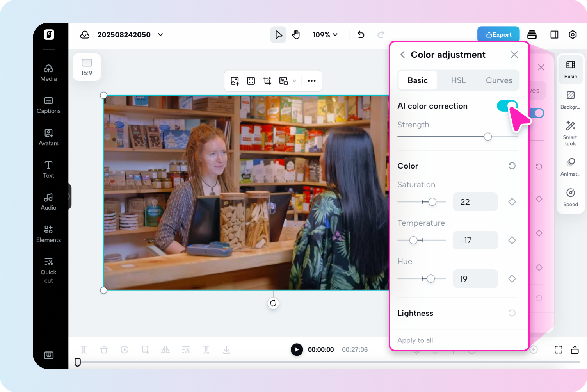Disable AI color correction
The height and width of the screenshot is (392, 587).
pos(507,106)
